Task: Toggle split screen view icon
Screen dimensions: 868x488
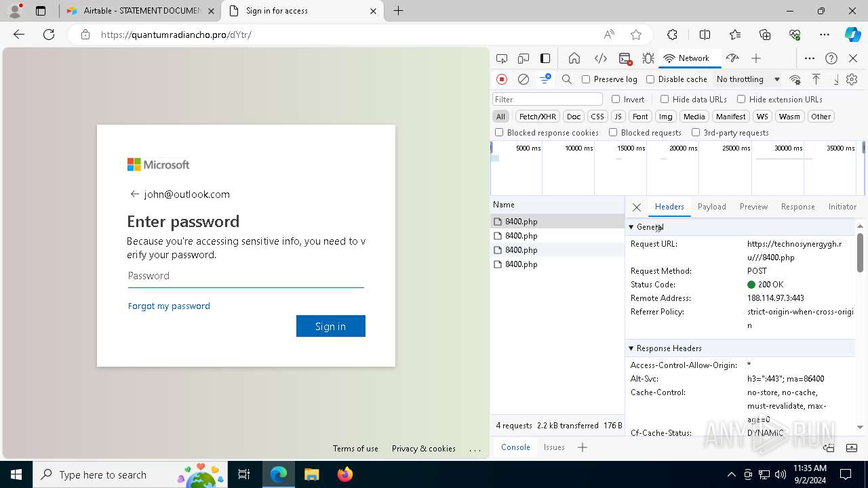Action: point(705,35)
